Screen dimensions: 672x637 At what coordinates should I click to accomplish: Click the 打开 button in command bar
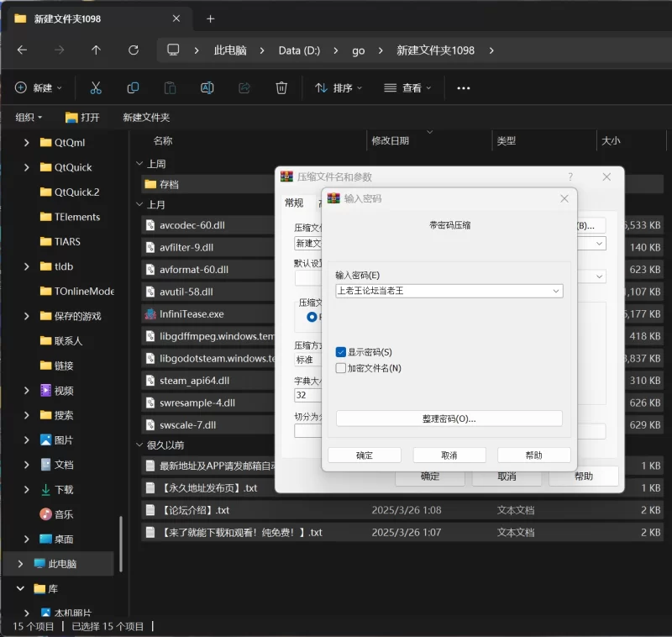click(82, 117)
